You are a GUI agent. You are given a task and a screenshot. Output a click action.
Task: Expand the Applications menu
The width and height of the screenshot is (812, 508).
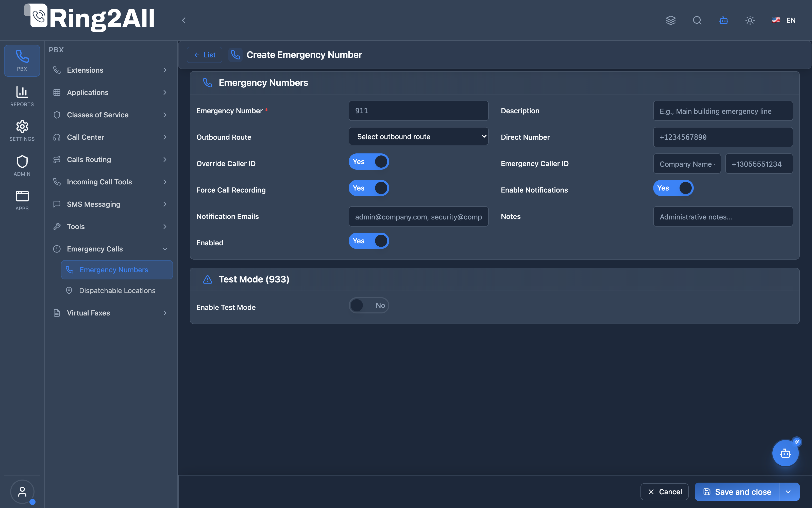111,93
